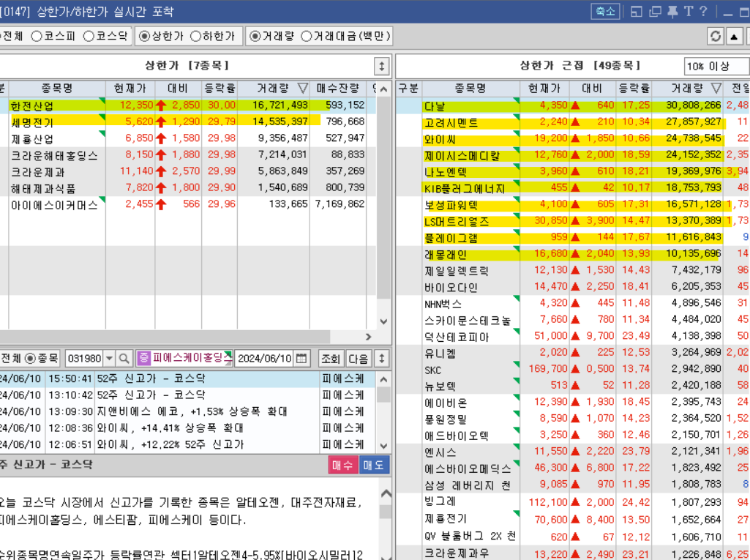Click the right arrow of the 상한가 horizontal scrollbar
The height and width of the screenshot is (560, 750).
368,337
